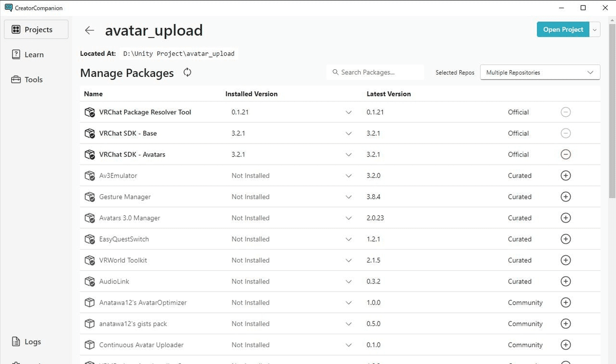Click minus icon for VRChat SDK - Base
Image resolution: width=616 pixels, height=364 pixels.
coord(566,133)
